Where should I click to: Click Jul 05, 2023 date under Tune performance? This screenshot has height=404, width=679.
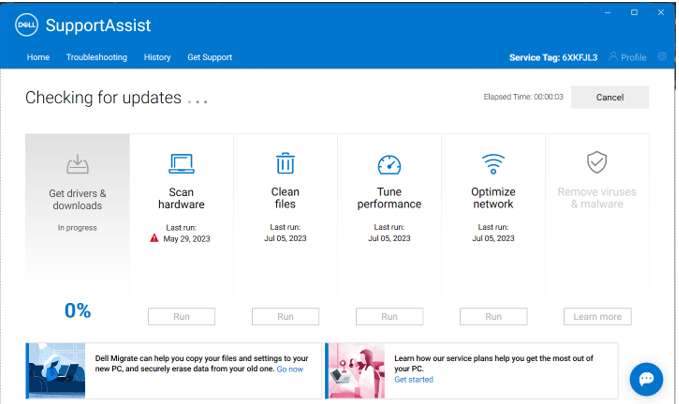389,238
